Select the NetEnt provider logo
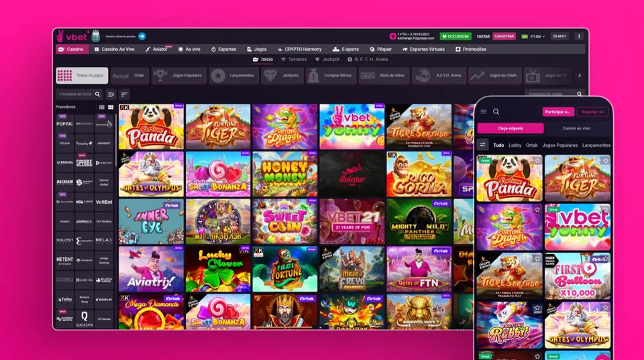Image resolution: width=644 pixels, height=360 pixels. point(64,260)
